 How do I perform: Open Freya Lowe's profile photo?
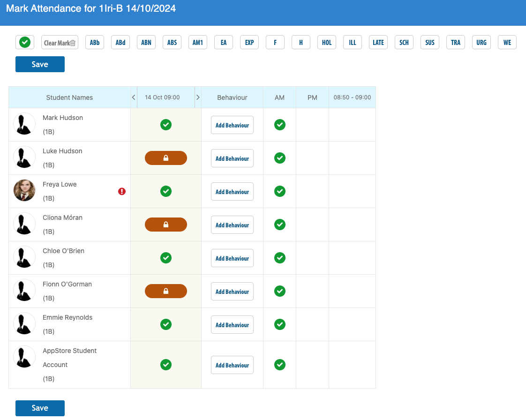click(x=24, y=190)
